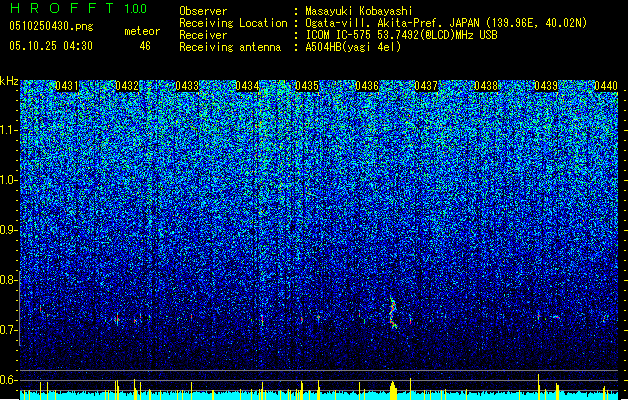Viewport: 629px width, 400px height.
Task: Click the 0431 time marker
Action: (x=67, y=86)
